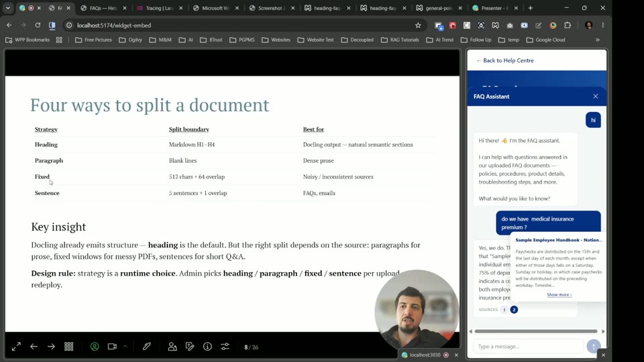The width and height of the screenshot is (644, 362).
Task: Bookmark this page with the star icon
Action: pos(418,25)
